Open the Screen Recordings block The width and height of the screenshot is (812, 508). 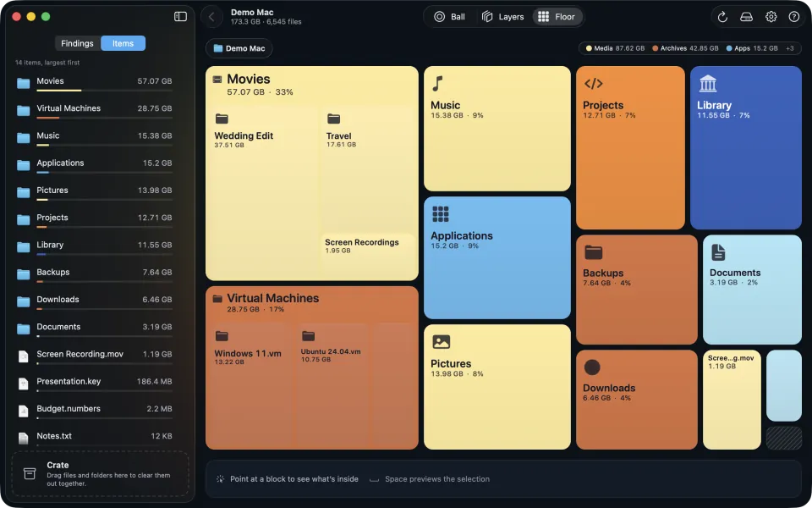(368, 255)
